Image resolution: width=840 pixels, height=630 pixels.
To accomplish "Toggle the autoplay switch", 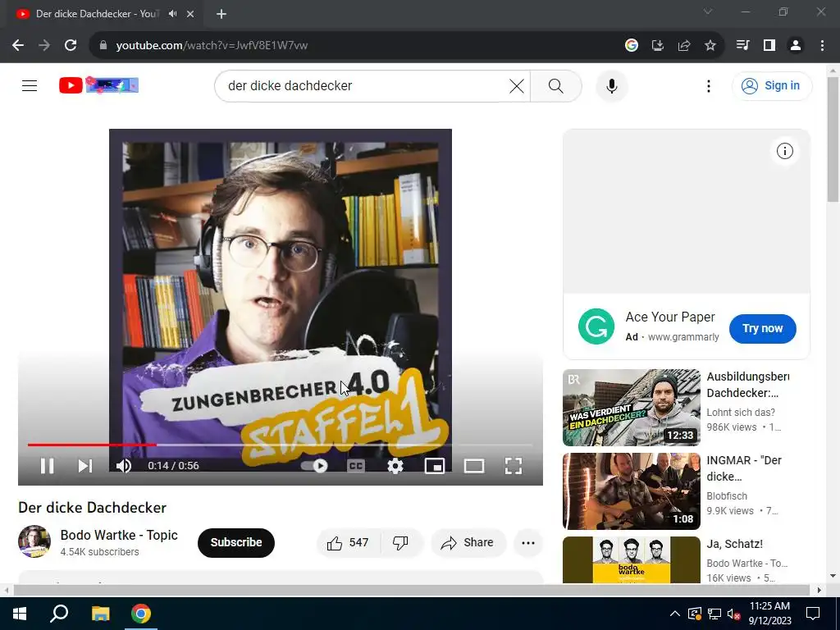I will (314, 466).
